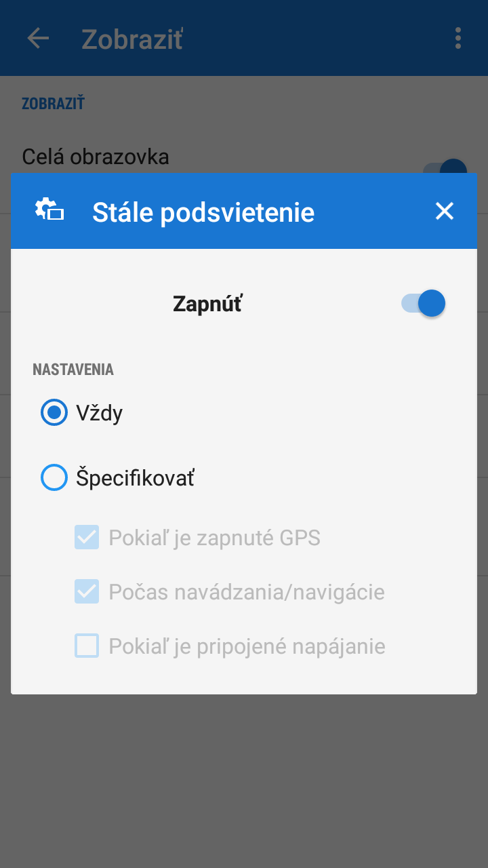Tap the Celá obrazovka setting label
Viewport: 488px width, 868px height.
(96, 157)
